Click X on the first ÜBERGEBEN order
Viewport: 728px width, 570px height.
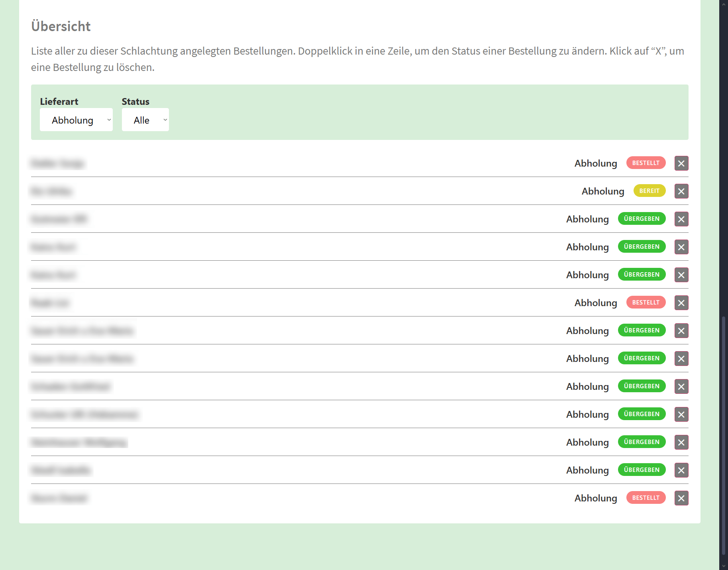[x=681, y=219]
